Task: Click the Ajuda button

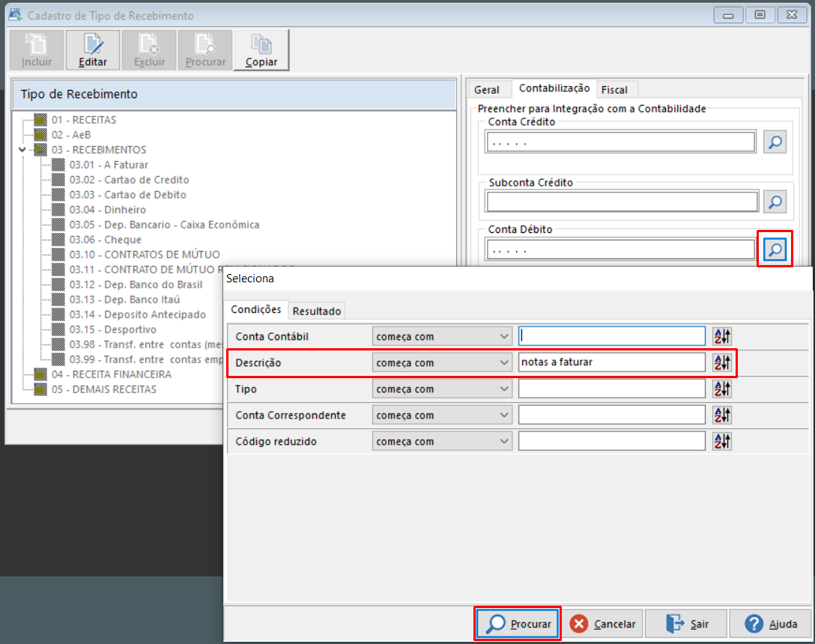Action: click(770, 623)
